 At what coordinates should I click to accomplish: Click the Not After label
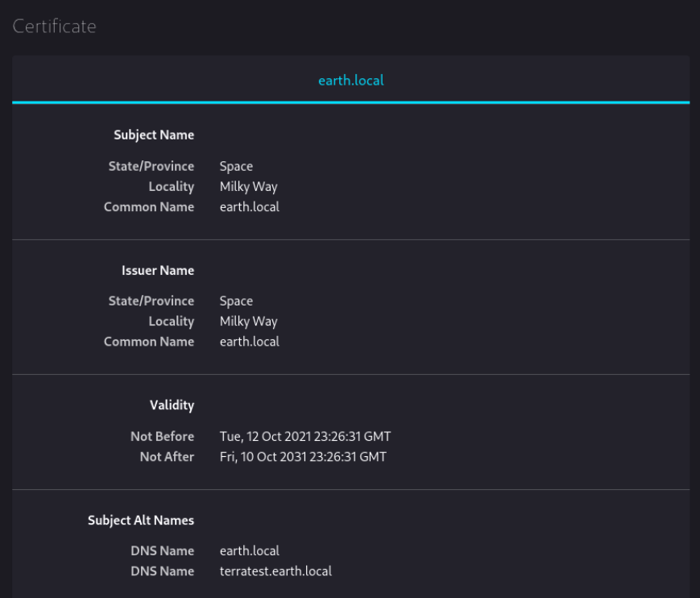coord(167,457)
